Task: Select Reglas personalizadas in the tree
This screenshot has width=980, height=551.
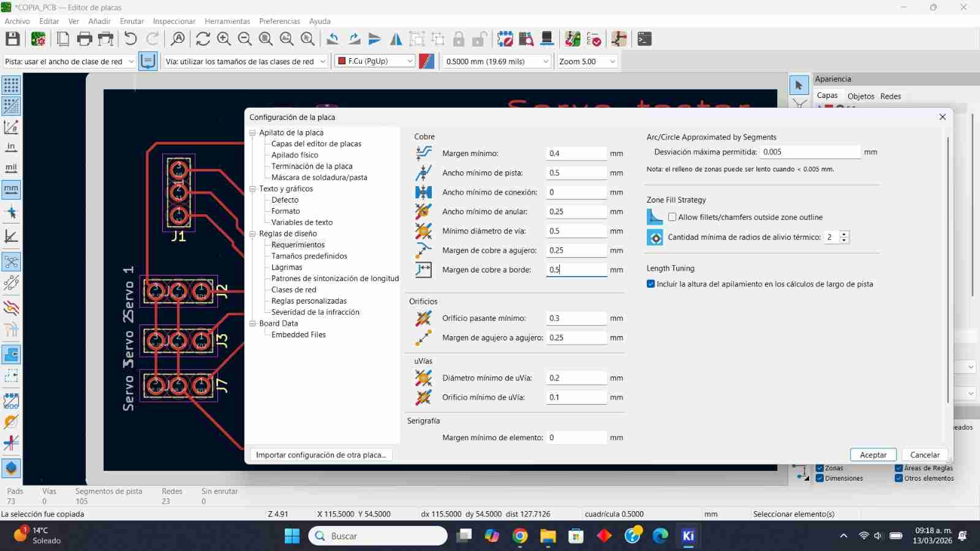Action: 309,301
